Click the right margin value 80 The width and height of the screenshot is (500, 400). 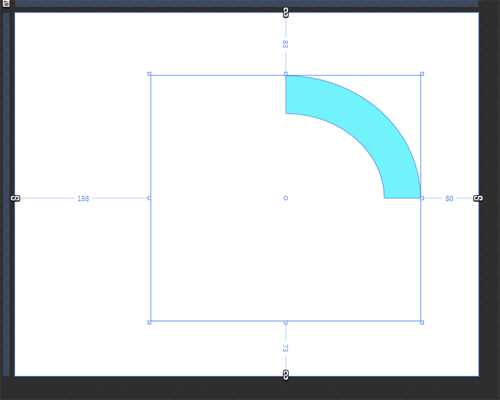(449, 199)
